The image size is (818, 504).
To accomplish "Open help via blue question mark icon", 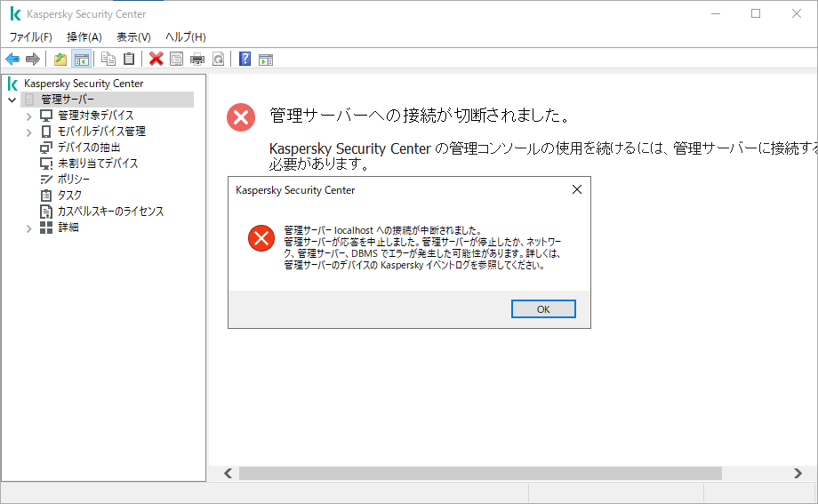I will pyautogui.click(x=245, y=59).
